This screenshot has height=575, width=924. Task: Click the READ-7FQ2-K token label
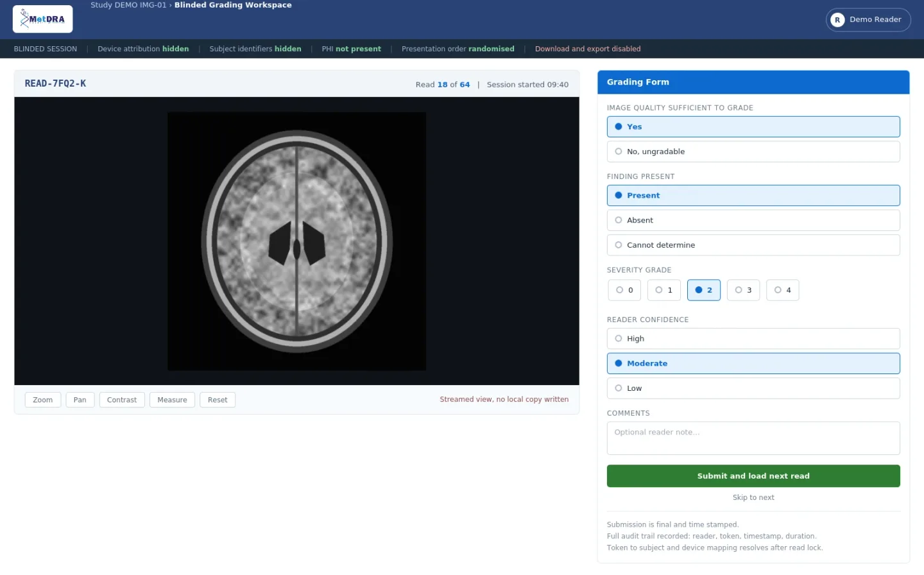(x=55, y=83)
